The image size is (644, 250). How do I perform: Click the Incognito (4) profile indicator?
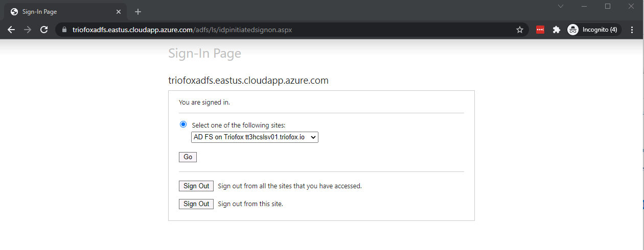pos(594,30)
